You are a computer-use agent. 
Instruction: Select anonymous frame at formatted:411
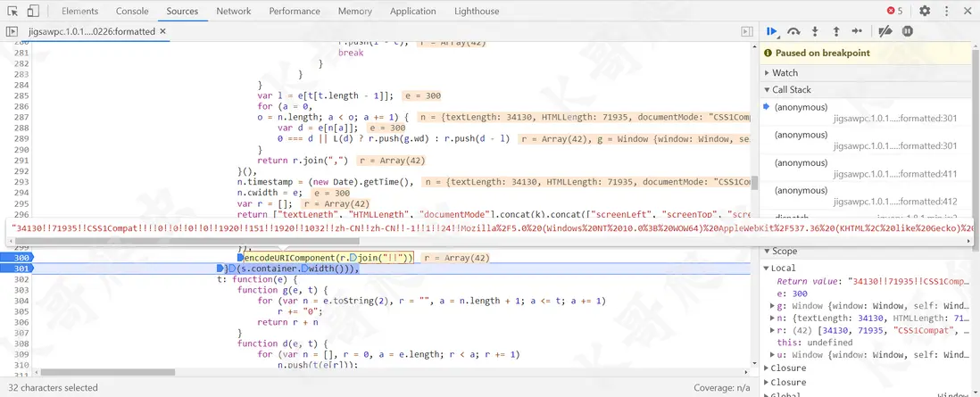pos(799,162)
